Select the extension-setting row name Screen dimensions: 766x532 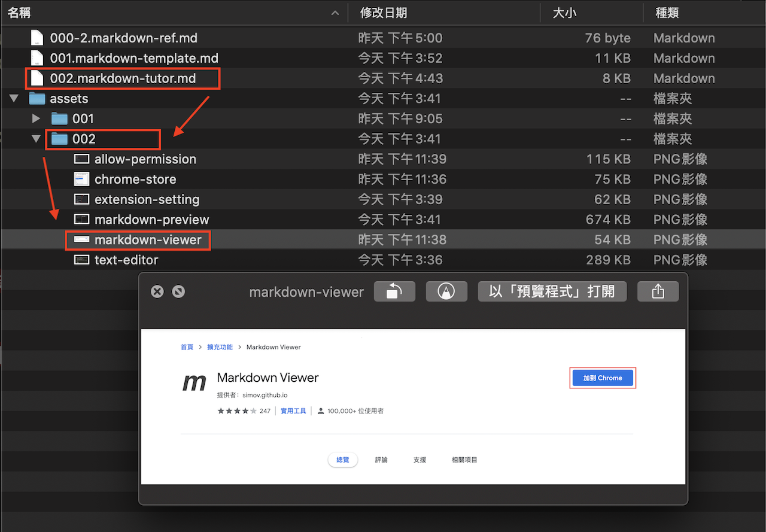pos(147,199)
